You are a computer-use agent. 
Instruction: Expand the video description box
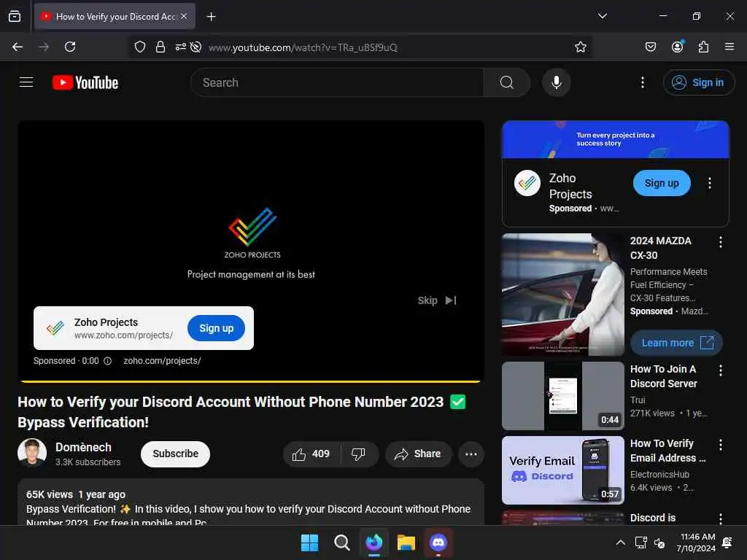pyautogui.click(x=251, y=503)
